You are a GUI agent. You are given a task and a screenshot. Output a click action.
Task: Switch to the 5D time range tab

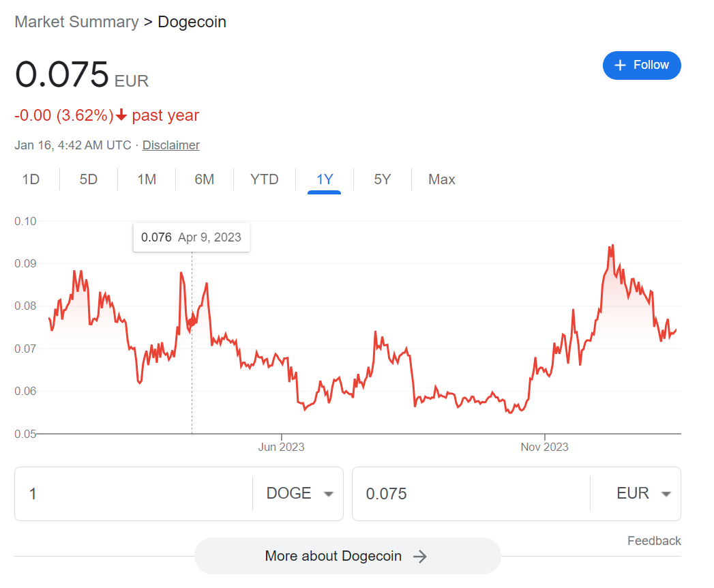pos(89,179)
